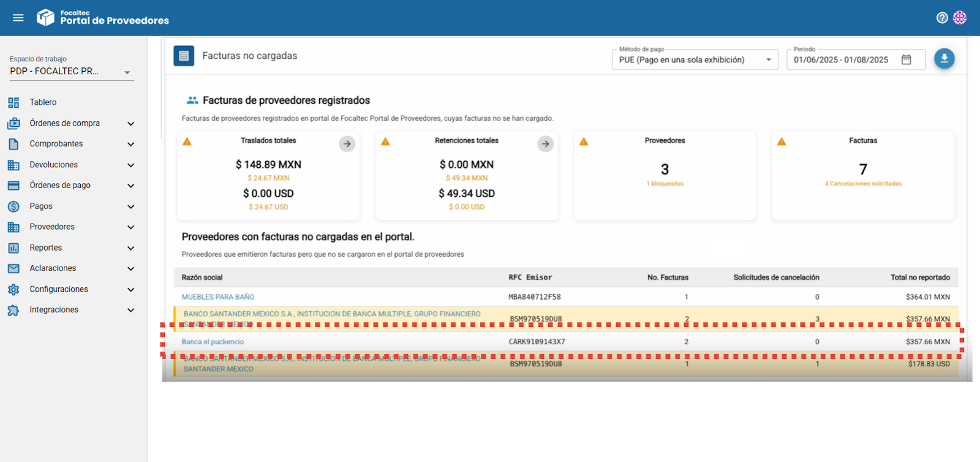Expand Órdenes de compra chevron

click(x=130, y=124)
